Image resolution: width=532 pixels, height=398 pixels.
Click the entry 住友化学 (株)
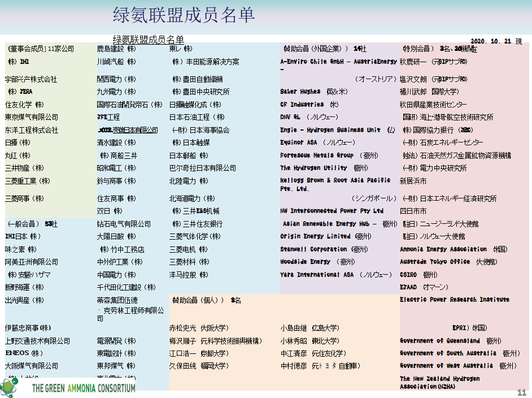[24, 105]
